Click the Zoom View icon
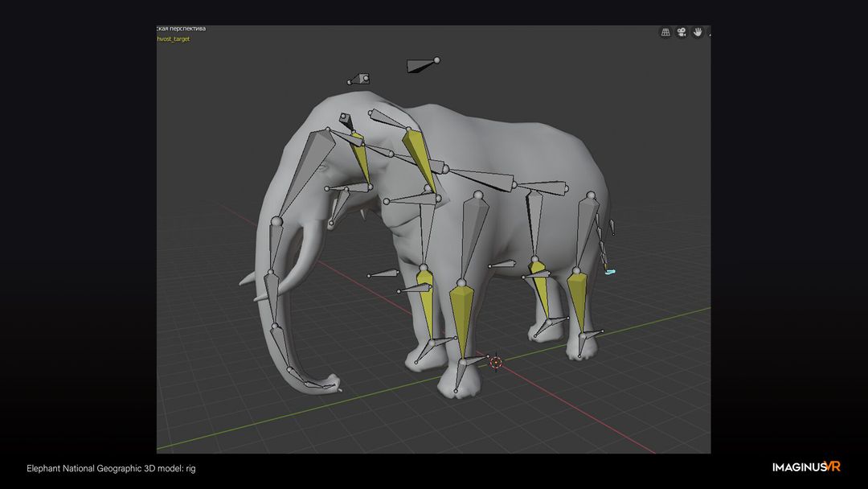 point(665,32)
